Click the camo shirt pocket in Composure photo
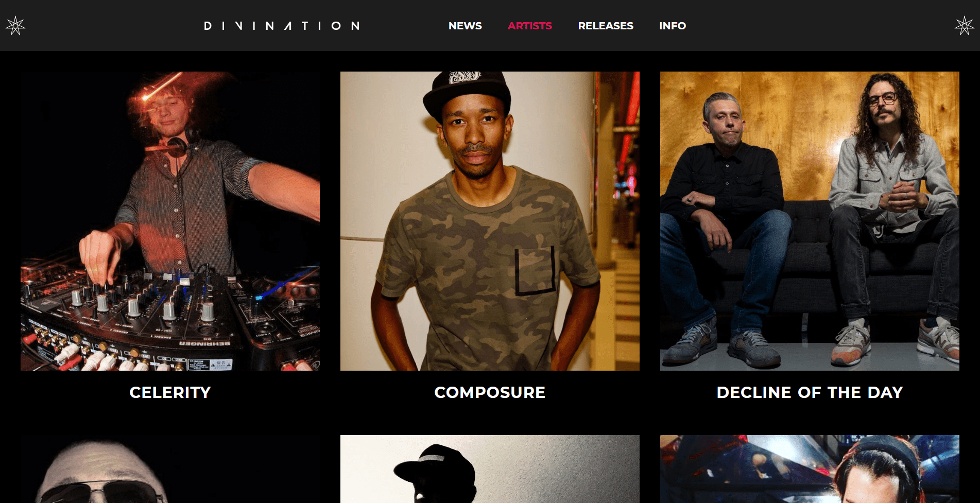The image size is (980, 503). [535, 271]
